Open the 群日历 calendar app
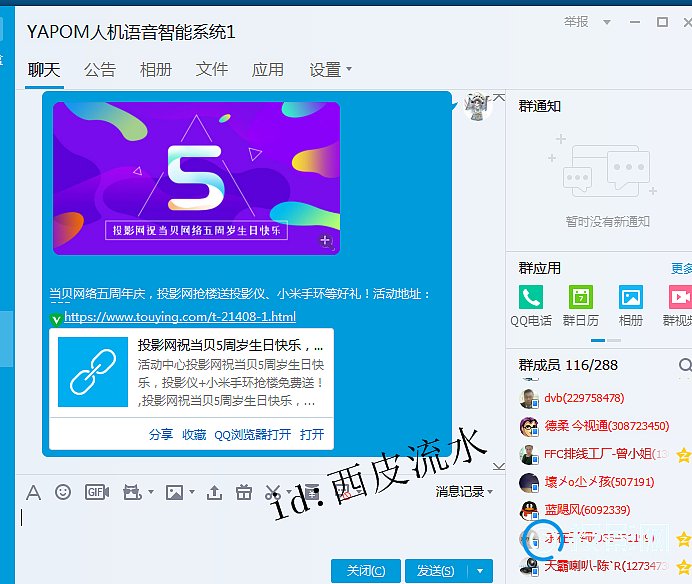Image resolution: width=692 pixels, height=584 pixels. [x=581, y=297]
